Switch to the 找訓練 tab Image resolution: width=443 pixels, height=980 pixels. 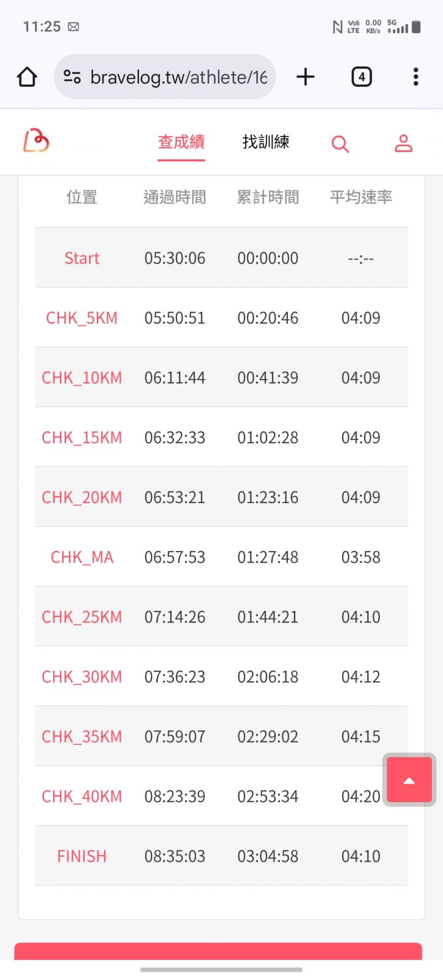(266, 142)
